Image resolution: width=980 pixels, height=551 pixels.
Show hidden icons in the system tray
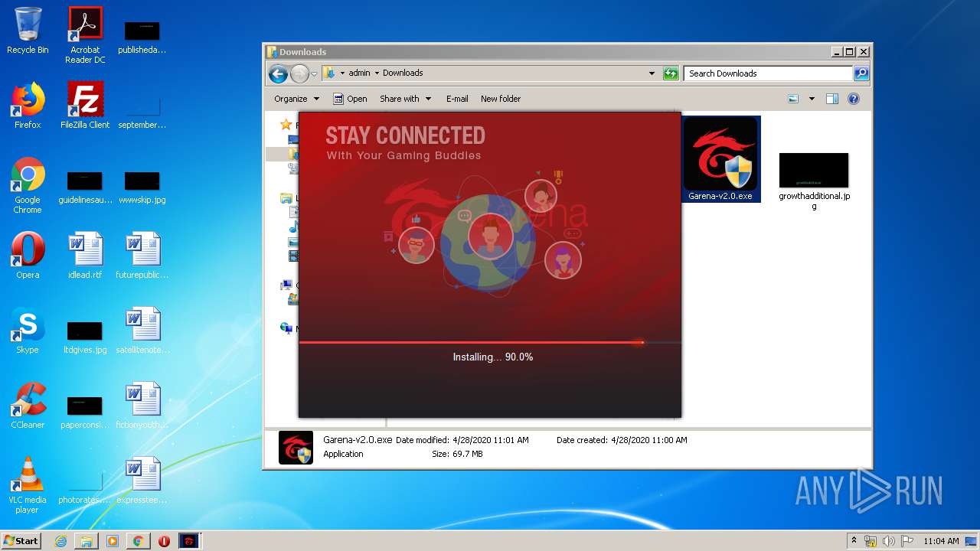(x=854, y=540)
